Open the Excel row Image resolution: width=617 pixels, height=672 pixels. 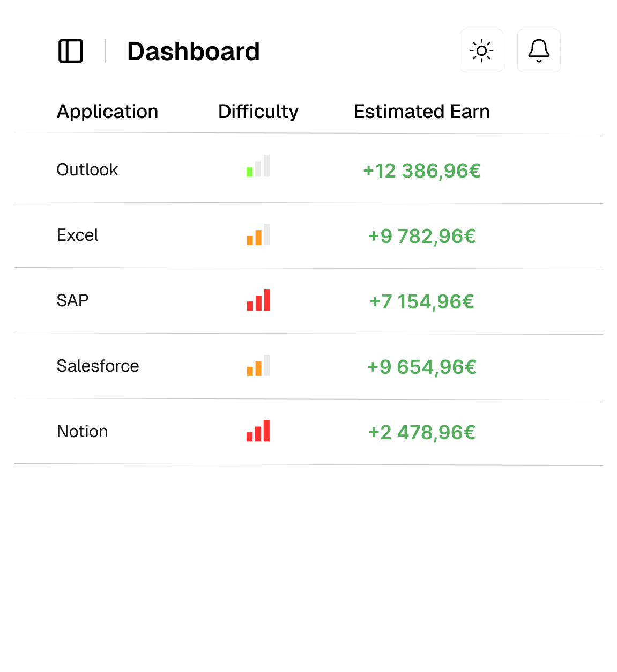(309, 236)
